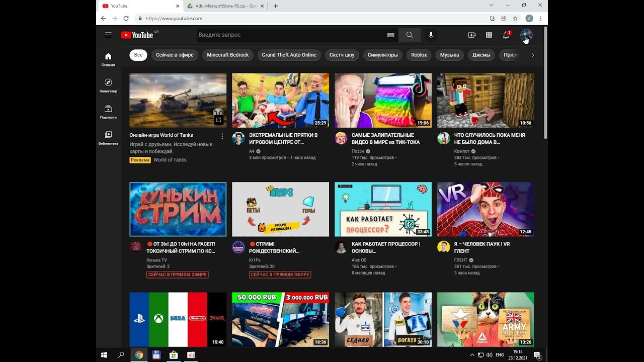Open the new tab plus button
This screenshot has width=644, height=362.
click(275, 6)
